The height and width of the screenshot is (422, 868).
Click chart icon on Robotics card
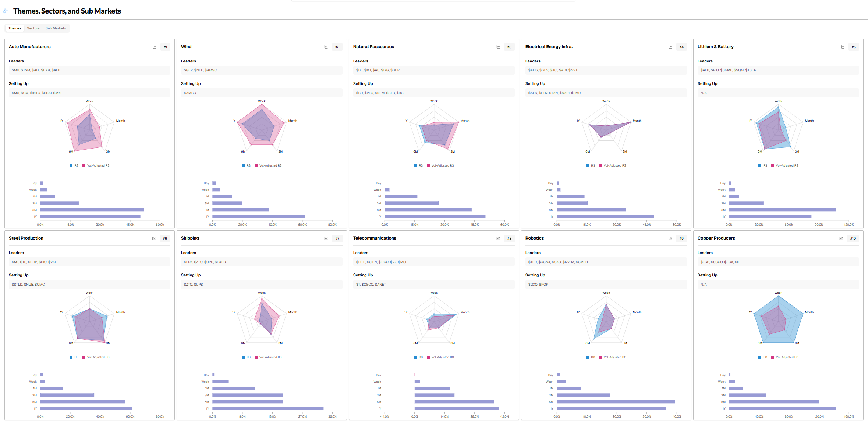pyautogui.click(x=670, y=239)
